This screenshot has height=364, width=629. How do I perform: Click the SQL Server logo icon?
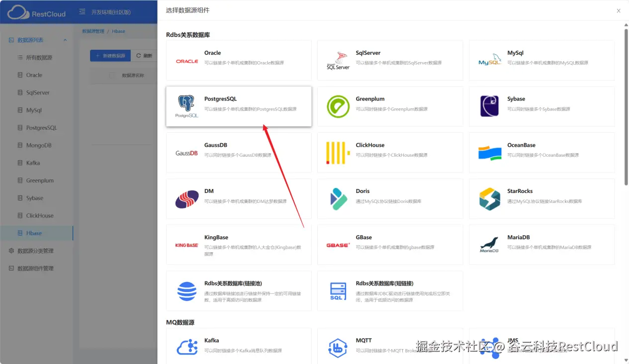(x=338, y=61)
